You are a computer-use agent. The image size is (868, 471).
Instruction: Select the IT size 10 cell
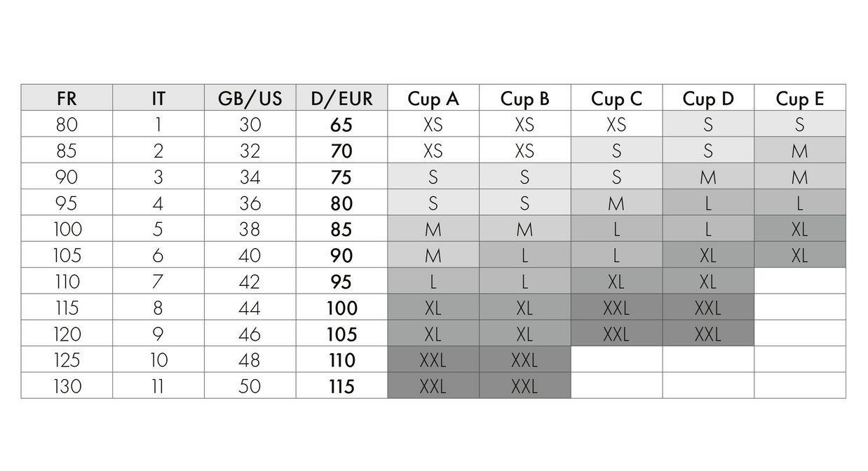click(x=158, y=360)
